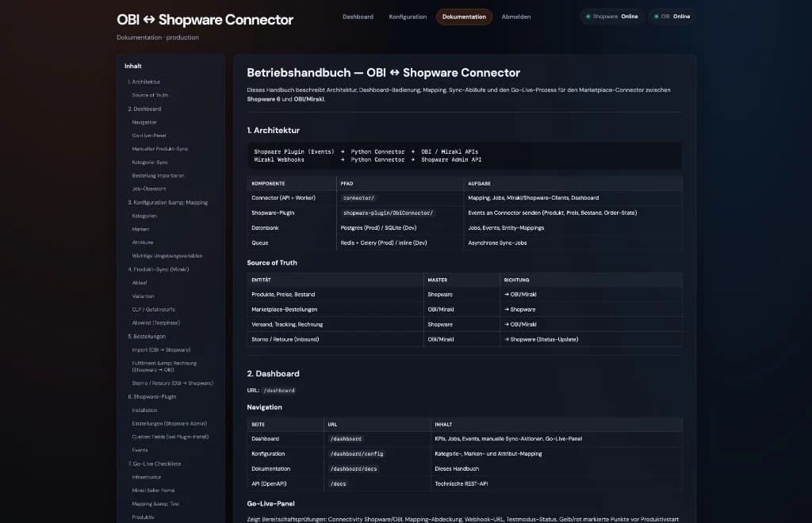Switch to the Konfiguration tab

click(408, 17)
